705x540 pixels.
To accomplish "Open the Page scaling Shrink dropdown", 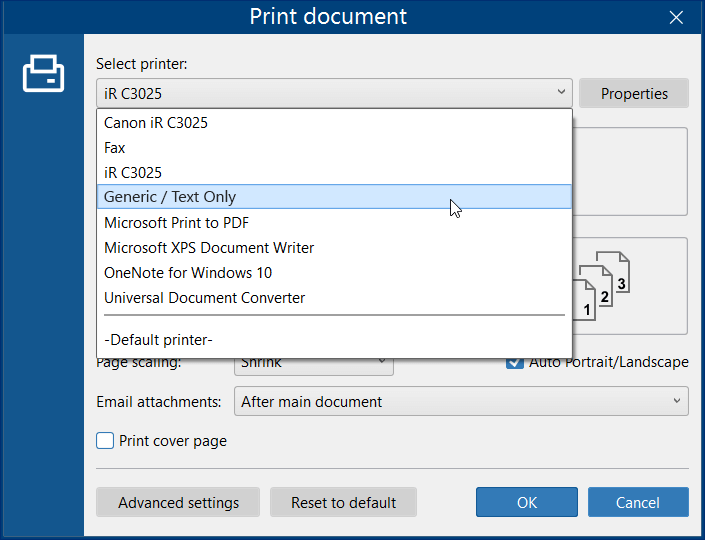I will pyautogui.click(x=314, y=364).
